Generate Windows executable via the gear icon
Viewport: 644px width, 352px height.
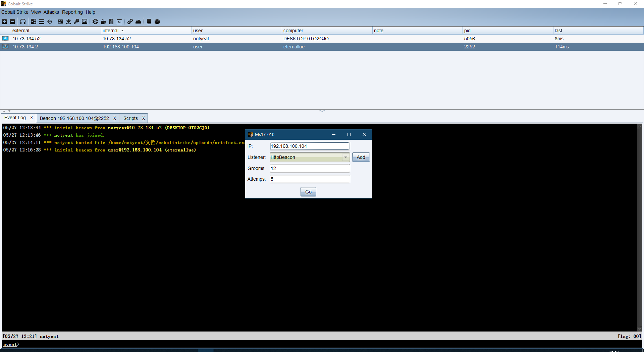point(95,21)
